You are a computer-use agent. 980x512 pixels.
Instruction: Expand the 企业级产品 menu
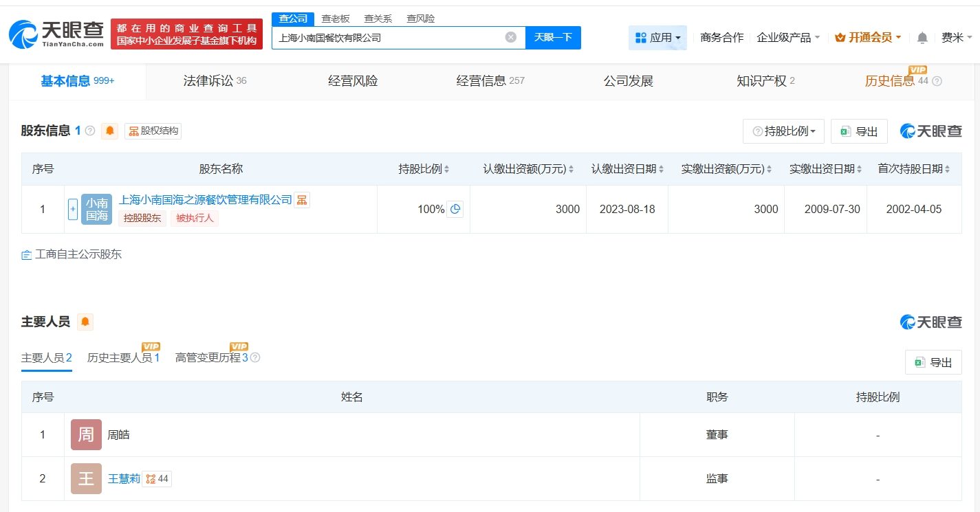788,38
